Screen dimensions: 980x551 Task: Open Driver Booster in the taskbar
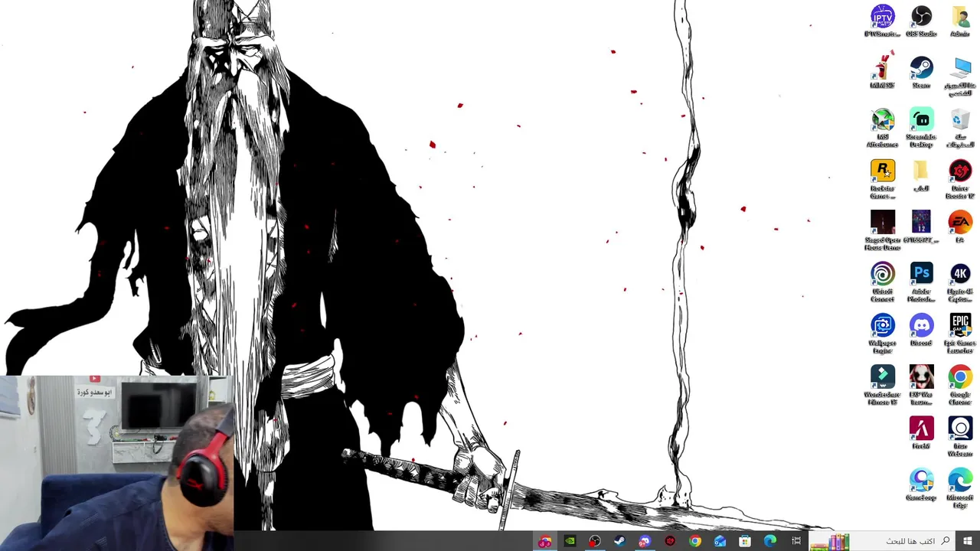coord(670,541)
